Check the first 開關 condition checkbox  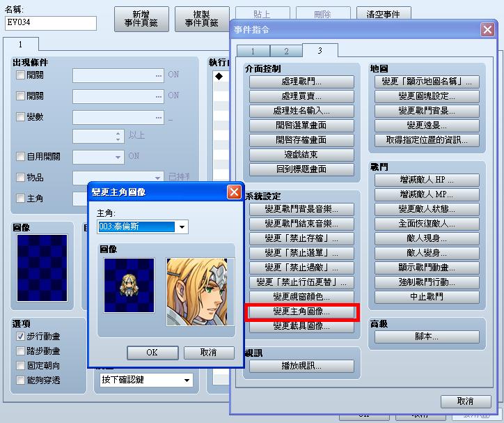20,75
